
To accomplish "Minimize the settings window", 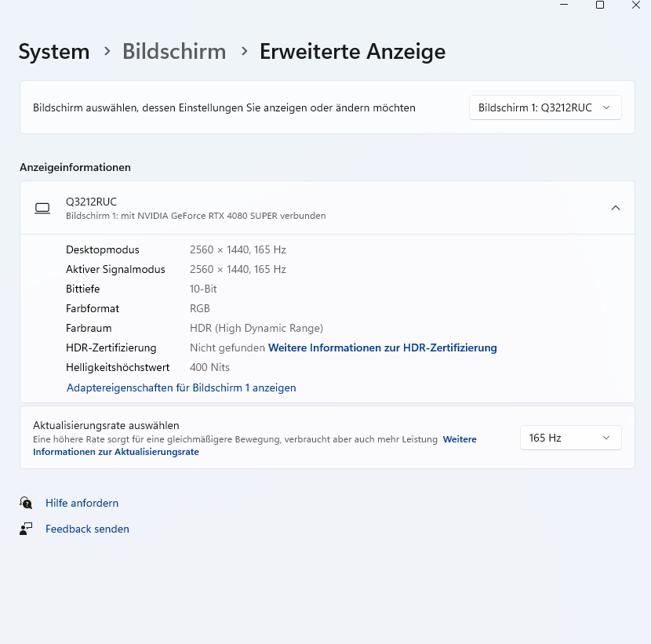I will pos(564,5).
